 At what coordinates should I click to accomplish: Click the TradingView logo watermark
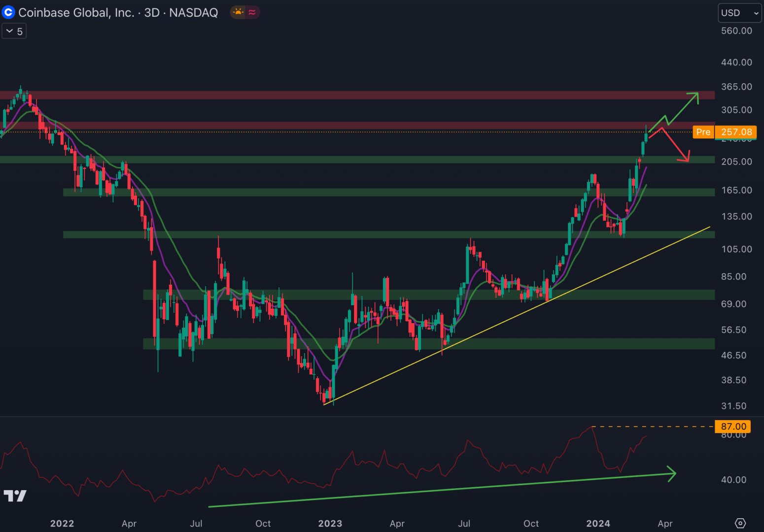coord(15,496)
